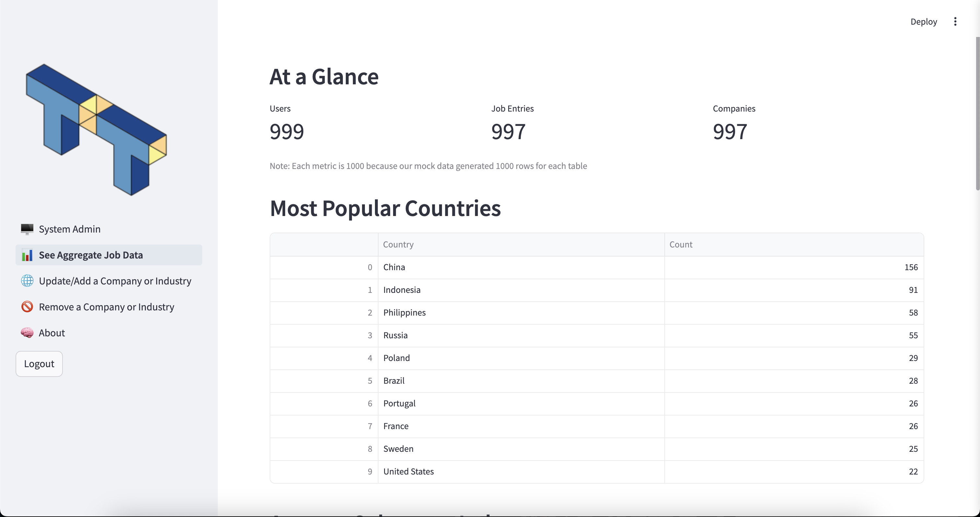980x517 pixels.
Task: Select the France cell
Action: click(x=521, y=427)
